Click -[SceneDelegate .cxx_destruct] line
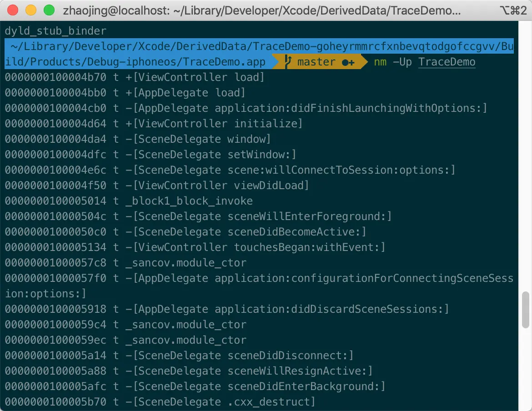Image resolution: width=532 pixels, height=411 pixels. [160, 402]
